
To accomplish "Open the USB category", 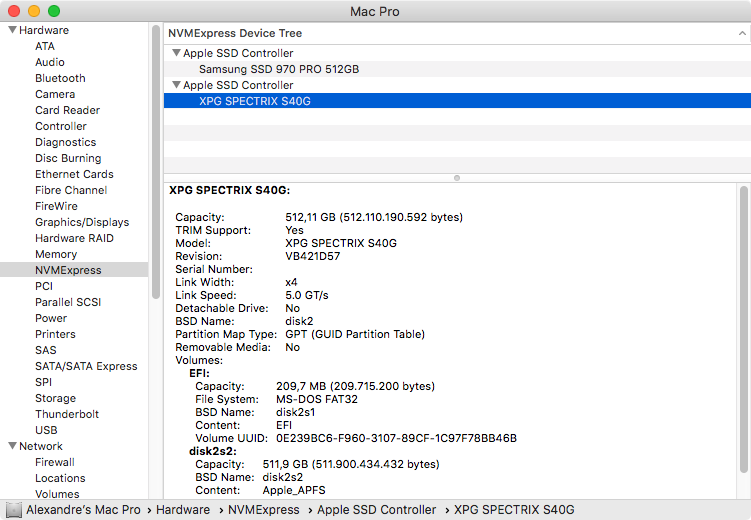I will coord(46,430).
